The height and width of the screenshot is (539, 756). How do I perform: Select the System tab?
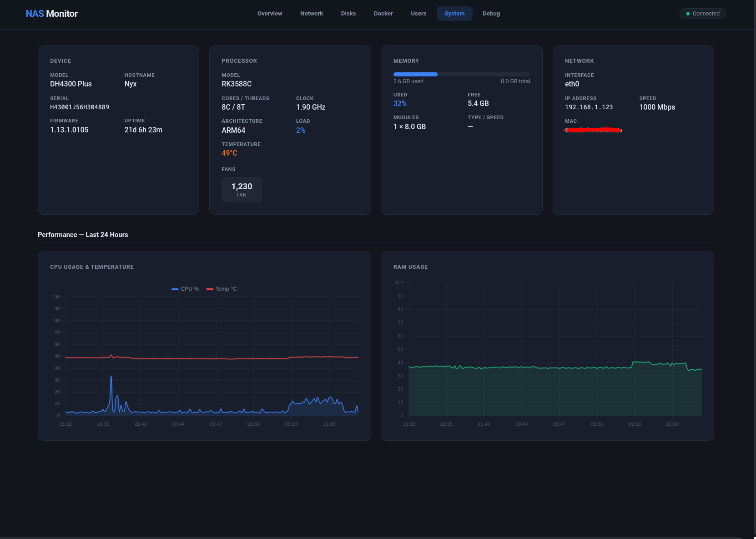[454, 14]
